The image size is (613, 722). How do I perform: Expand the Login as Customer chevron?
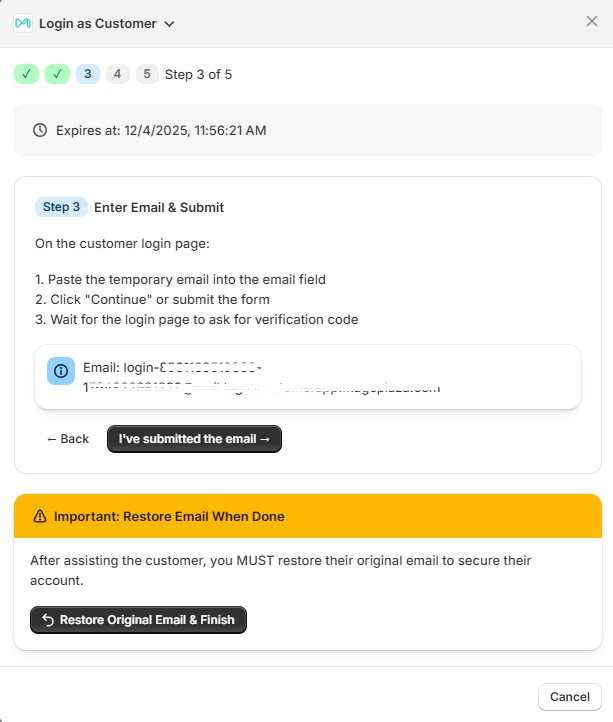(169, 23)
